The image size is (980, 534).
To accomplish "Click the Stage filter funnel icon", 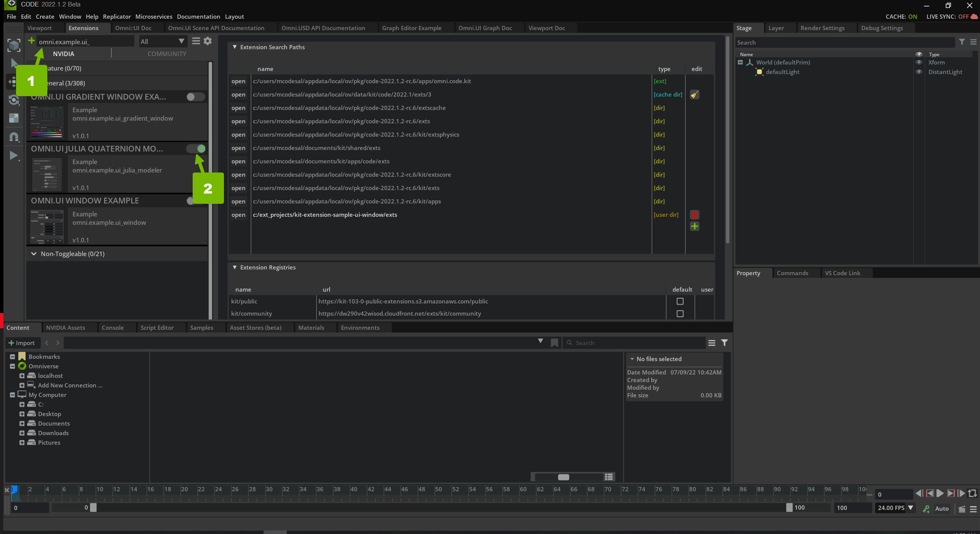I will pos(962,42).
